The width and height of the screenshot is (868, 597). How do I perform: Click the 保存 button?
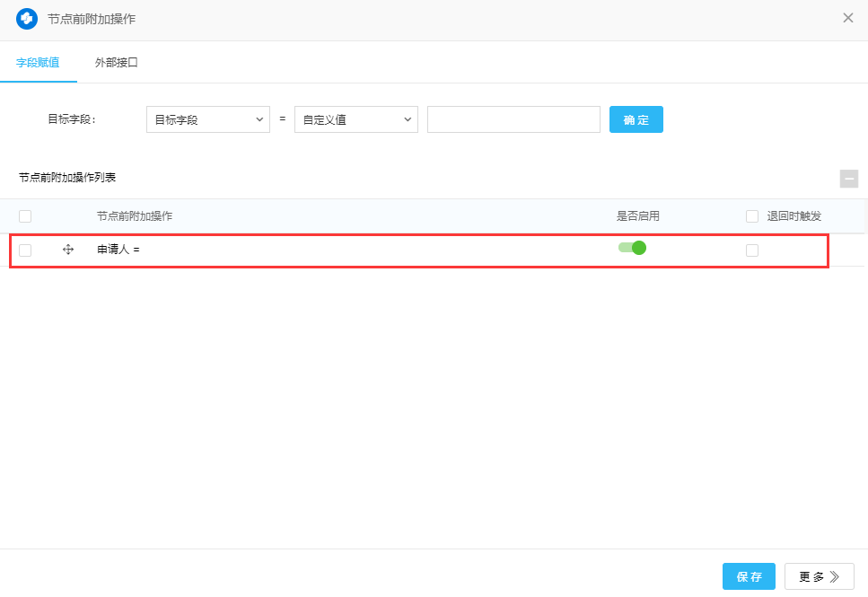[749, 576]
